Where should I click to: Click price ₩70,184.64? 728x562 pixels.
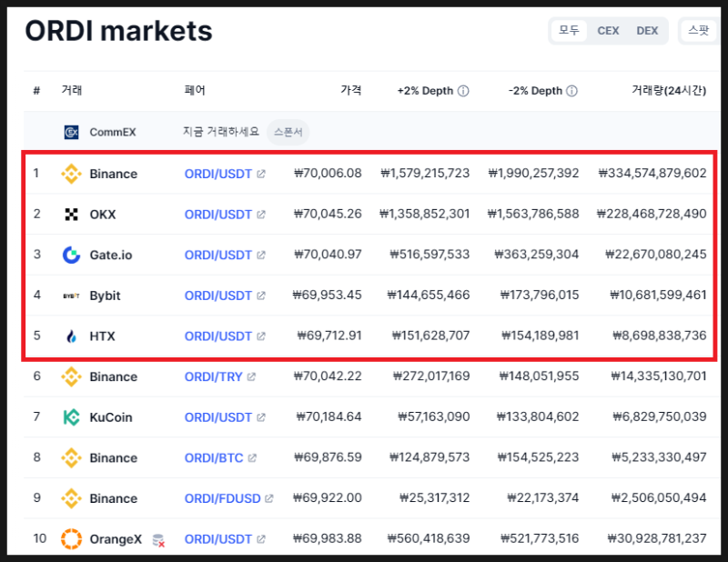(x=329, y=416)
